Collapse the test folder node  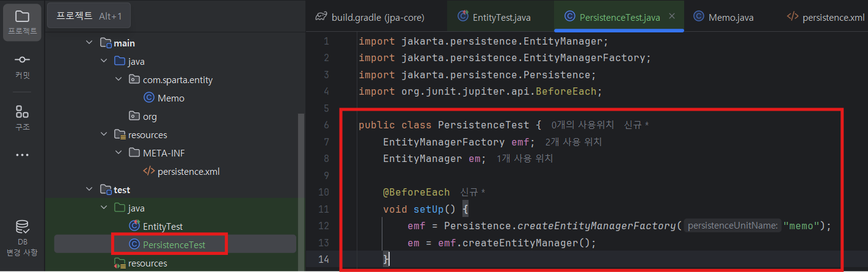89,190
